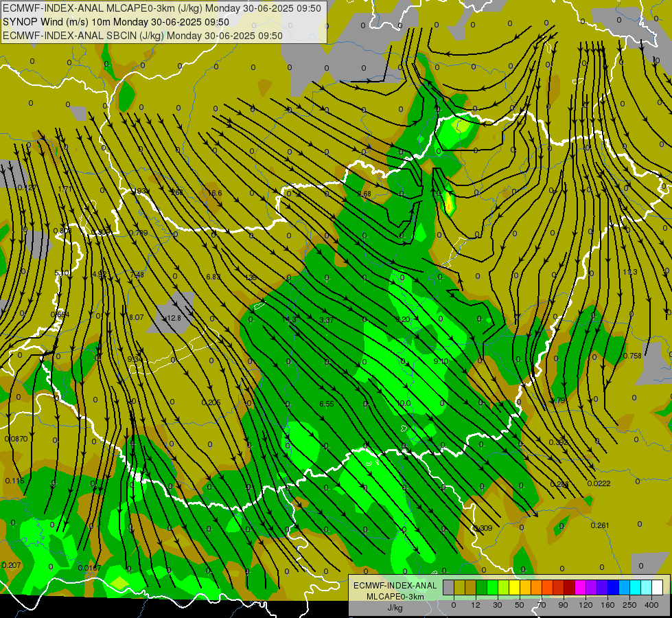The width and height of the screenshot is (672, 618).
Task: Click the map value 0.789
Action: click(x=139, y=233)
